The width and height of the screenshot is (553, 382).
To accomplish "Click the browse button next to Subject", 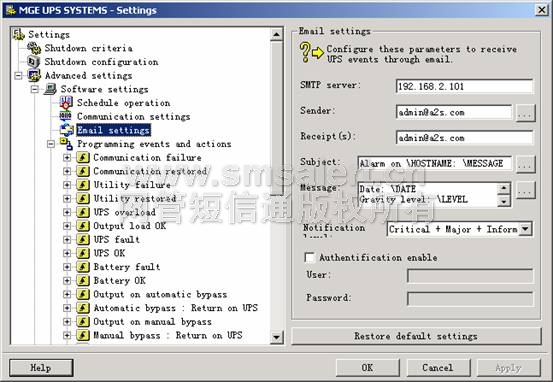I will [x=525, y=164].
